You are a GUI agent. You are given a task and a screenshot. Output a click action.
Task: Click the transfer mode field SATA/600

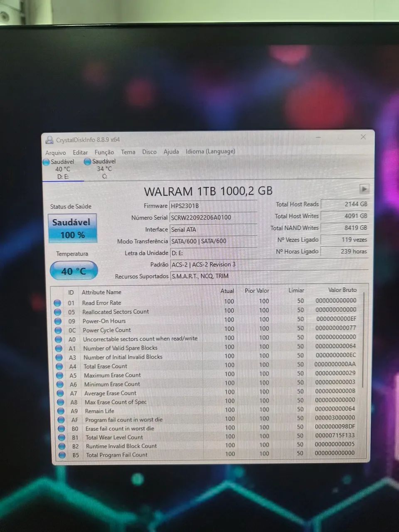[214, 241]
